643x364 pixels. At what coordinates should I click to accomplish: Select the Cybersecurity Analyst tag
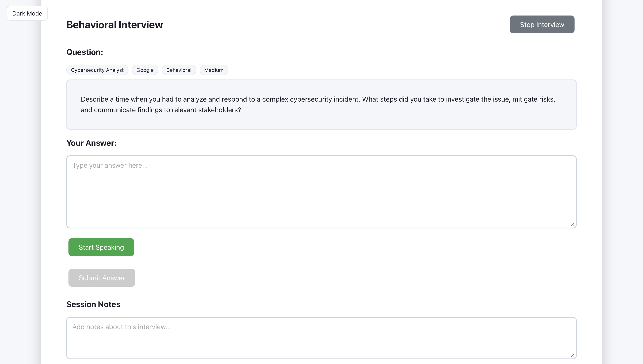coord(97,70)
